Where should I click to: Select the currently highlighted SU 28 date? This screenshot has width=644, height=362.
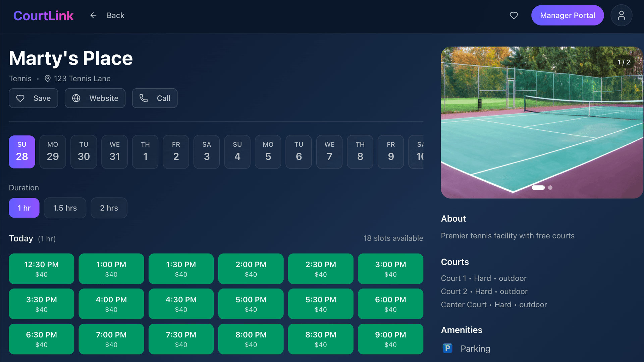pos(22,152)
